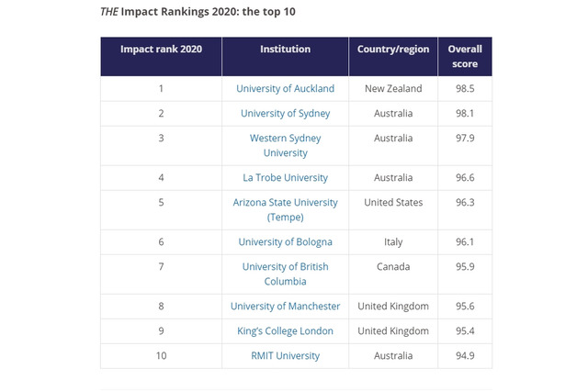The height and width of the screenshot is (391, 588).
Task: Select the 'Australia' cell in University of Sydney row
Action: [x=393, y=114]
